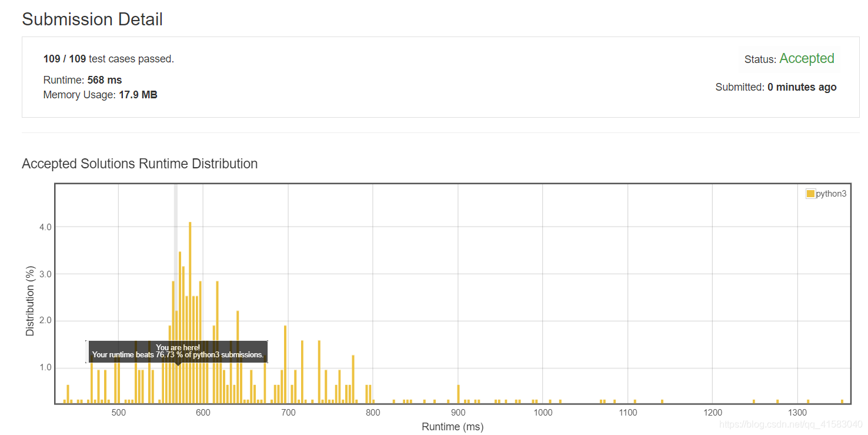Click the python3 legend label

click(x=831, y=194)
